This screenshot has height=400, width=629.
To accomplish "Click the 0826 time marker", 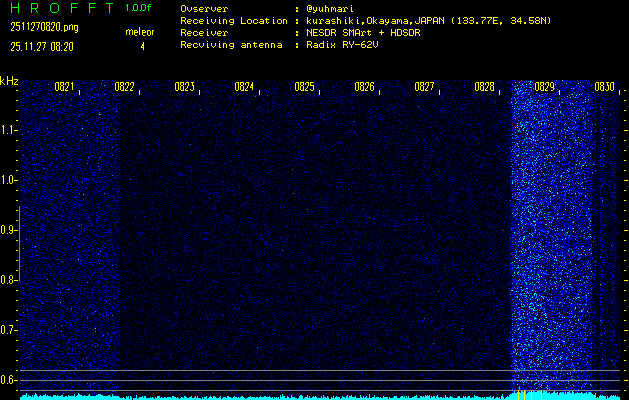I will (364, 87).
